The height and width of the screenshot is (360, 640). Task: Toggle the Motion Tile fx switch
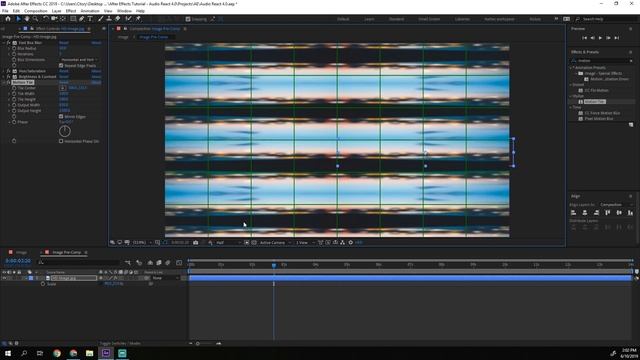(x=8, y=82)
